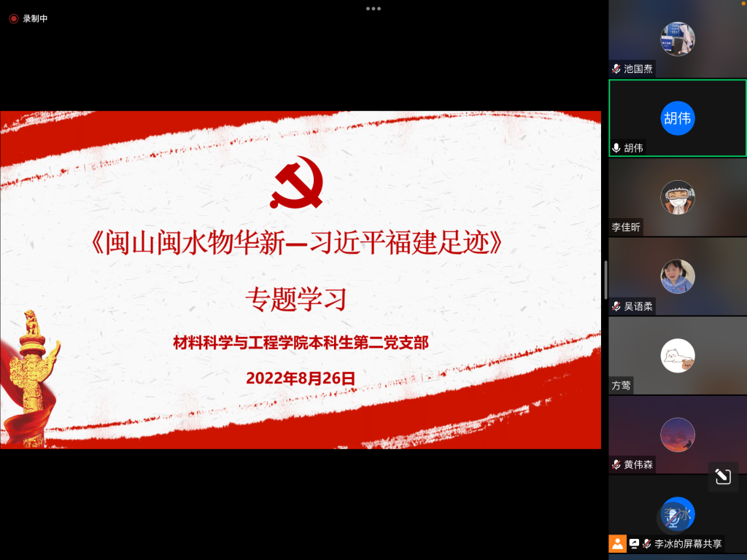Click 吴语柔's photo avatar

[x=677, y=276]
